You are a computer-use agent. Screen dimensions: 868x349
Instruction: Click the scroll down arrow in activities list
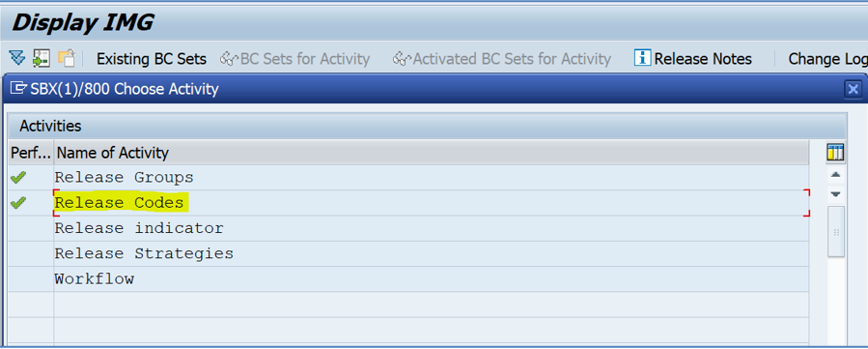[x=836, y=194]
